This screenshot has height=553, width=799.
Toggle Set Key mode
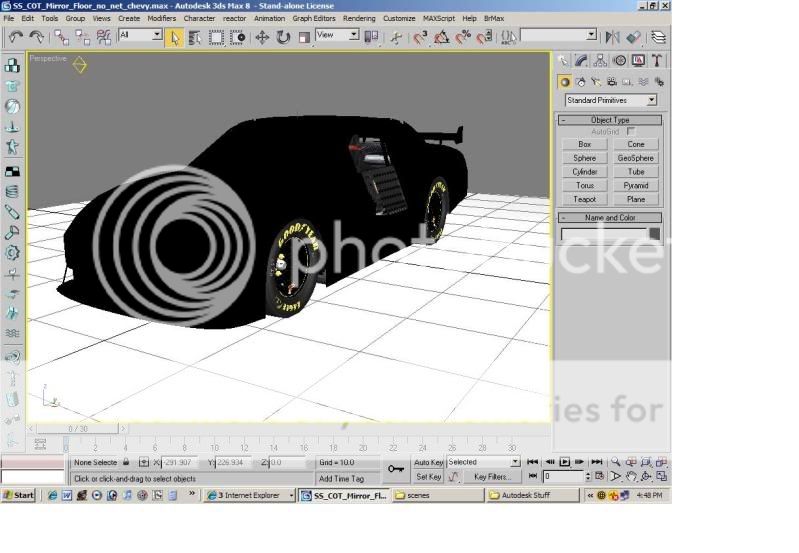[x=428, y=477]
